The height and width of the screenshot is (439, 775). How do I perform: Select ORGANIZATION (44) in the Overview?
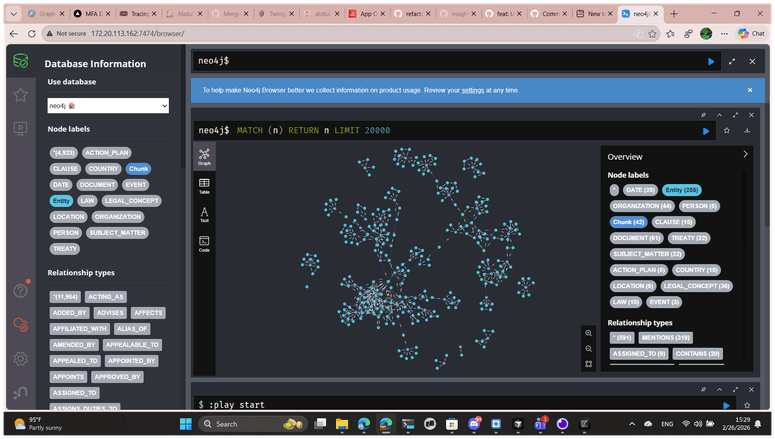pyautogui.click(x=642, y=206)
